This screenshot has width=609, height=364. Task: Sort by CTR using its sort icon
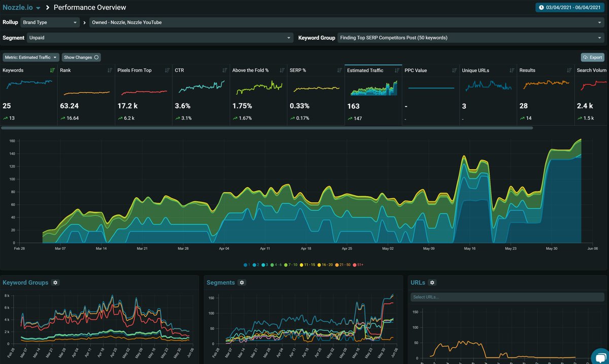click(x=224, y=70)
